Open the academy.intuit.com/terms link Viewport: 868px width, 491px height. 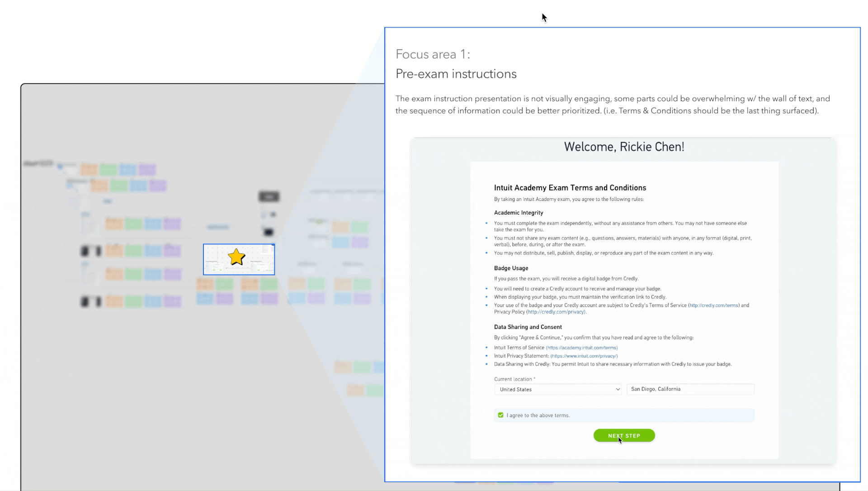(581, 348)
